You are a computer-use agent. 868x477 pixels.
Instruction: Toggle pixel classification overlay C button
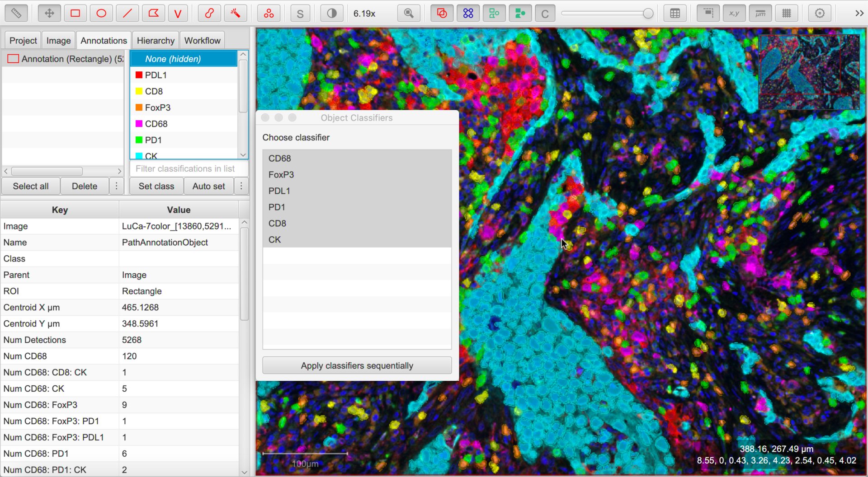(x=545, y=14)
